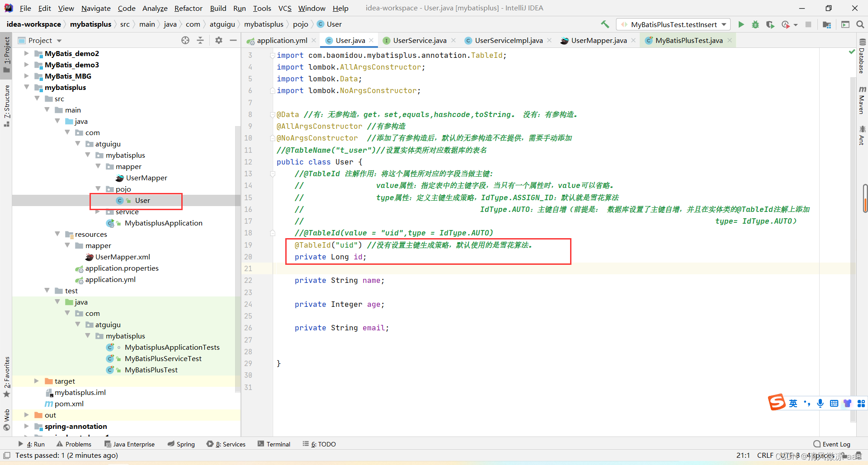Open the Problems tool window
868x465 pixels.
pos(74,444)
